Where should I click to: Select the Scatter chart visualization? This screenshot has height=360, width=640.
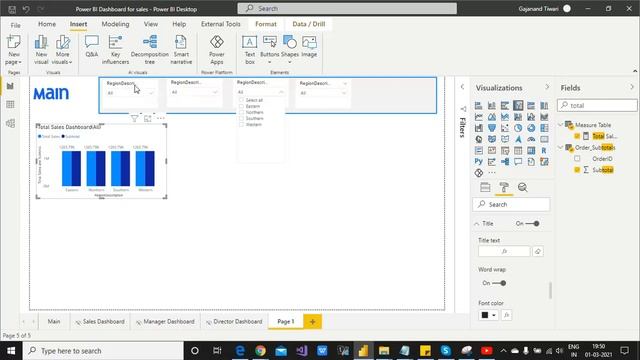[504, 128]
